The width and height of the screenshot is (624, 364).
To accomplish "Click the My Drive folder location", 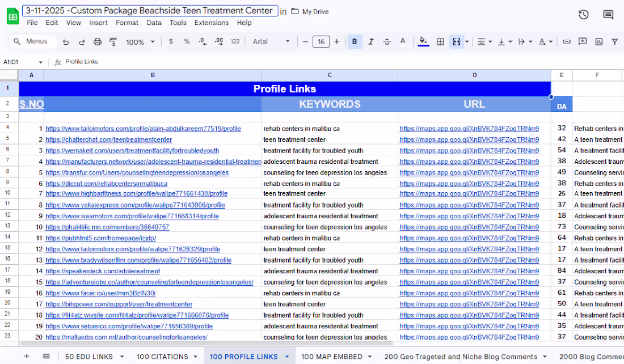I will 310,11.
